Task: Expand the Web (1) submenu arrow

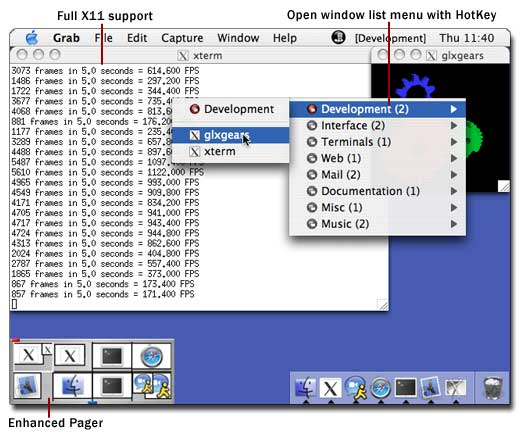Action: (x=454, y=158)
